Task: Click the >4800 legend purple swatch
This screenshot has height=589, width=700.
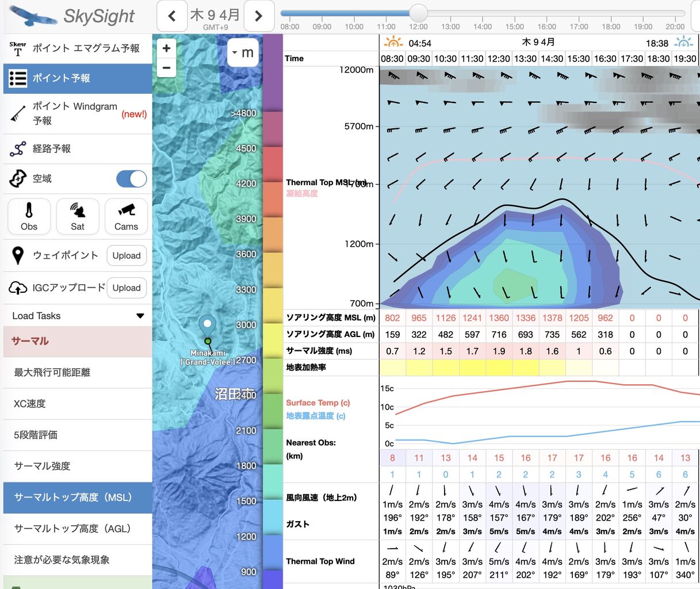Action: pos(273,72)
